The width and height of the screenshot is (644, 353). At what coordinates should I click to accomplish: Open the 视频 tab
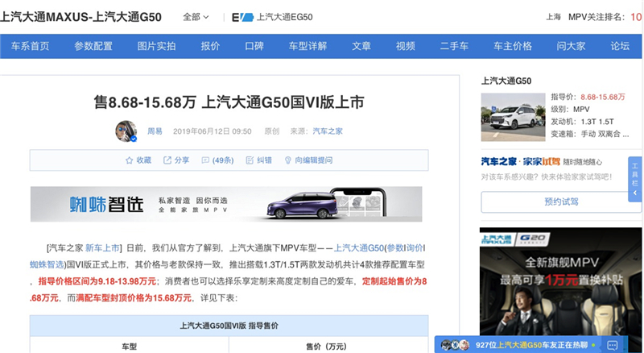(406, 46)
